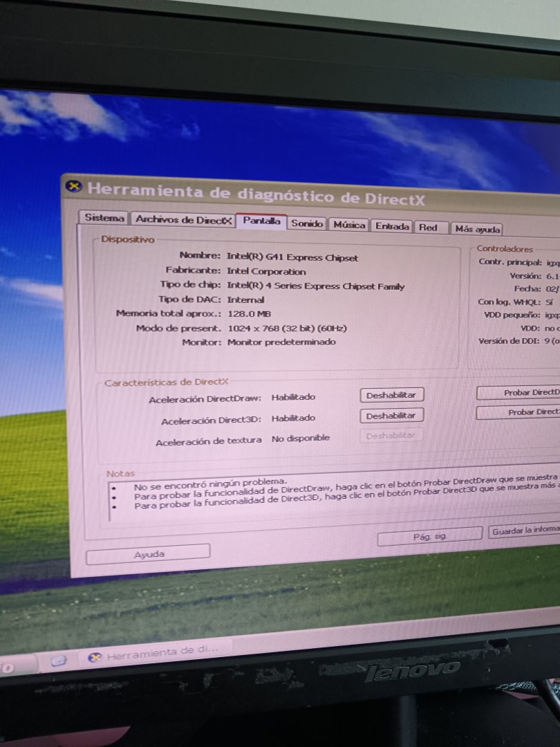This screenshot has height=747, width=560.
Task: Click the No disponible texture status
Action: (300, 438)
